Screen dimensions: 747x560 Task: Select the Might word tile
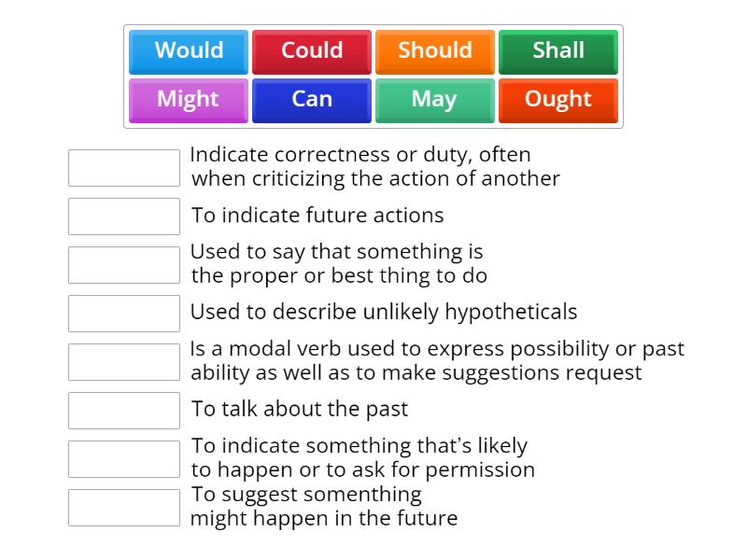(187, 100)
